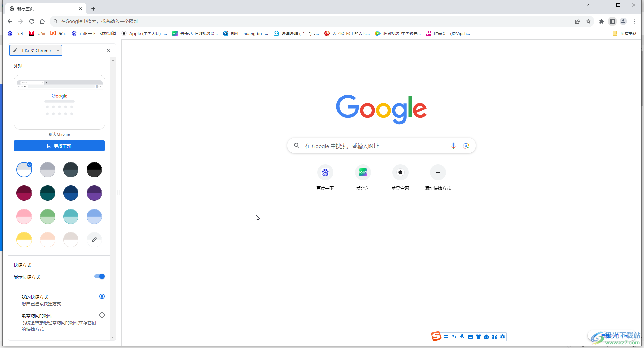This screenshot has height=348, width=644.
Task: Open the 淘宝 bookmark
Action: coord(58,33)
